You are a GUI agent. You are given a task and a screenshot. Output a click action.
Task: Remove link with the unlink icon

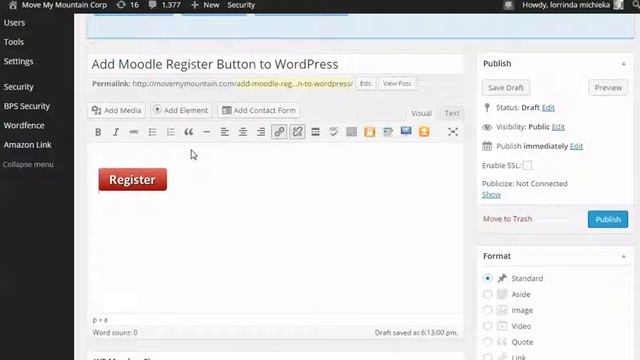[x=297, y=132]
